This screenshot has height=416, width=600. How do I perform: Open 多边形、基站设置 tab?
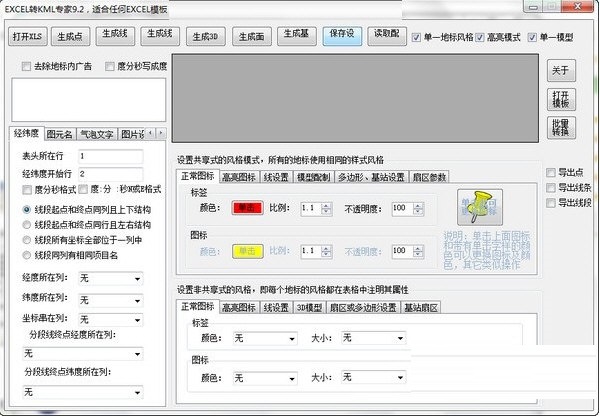point(371,178)
